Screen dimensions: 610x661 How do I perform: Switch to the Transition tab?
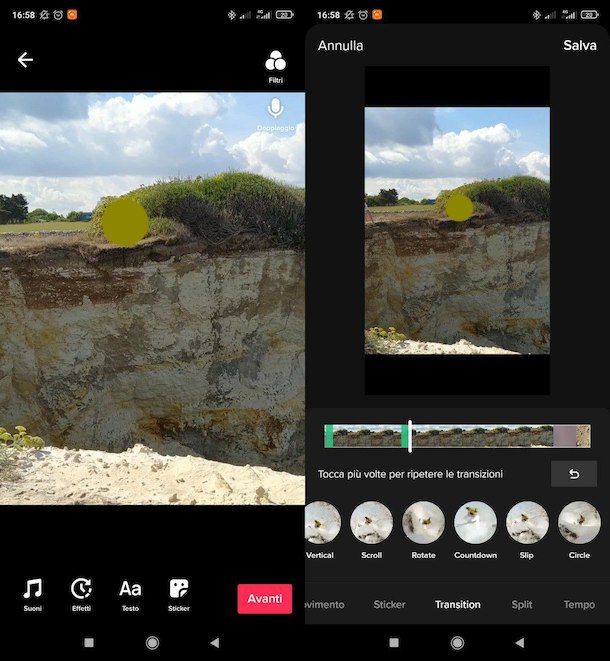coord(457,605)
